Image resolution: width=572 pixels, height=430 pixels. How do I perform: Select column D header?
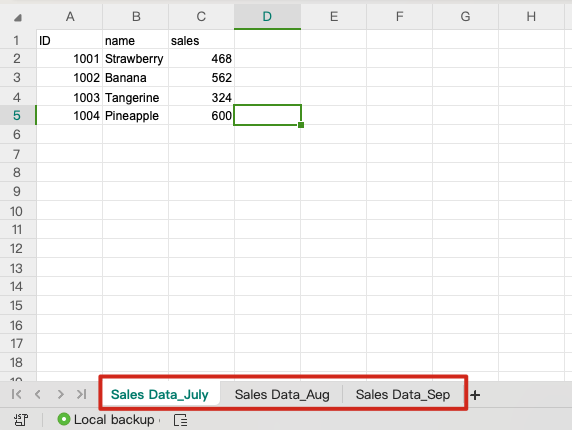(267, 17)
